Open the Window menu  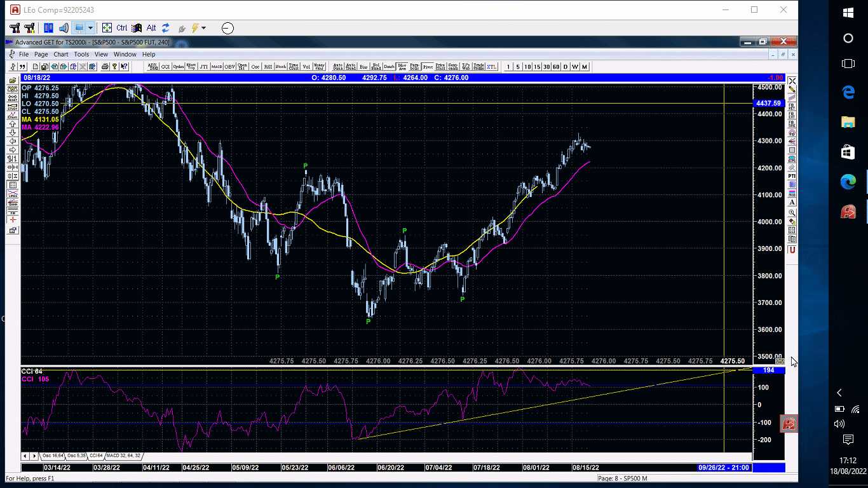[125, 54]
